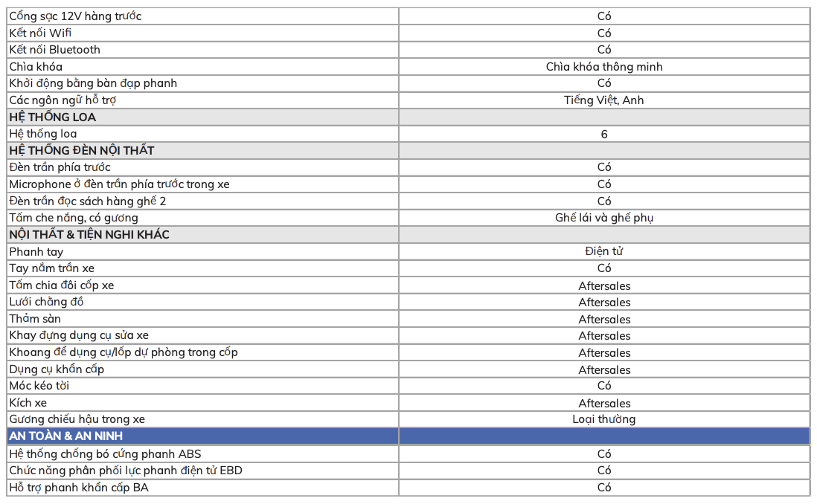Screen dimensions: 817x504
Task: Click the 'HỆ THỐNG ĐÈN NỘI THẤT' header
Action: [x=82, y=151]
